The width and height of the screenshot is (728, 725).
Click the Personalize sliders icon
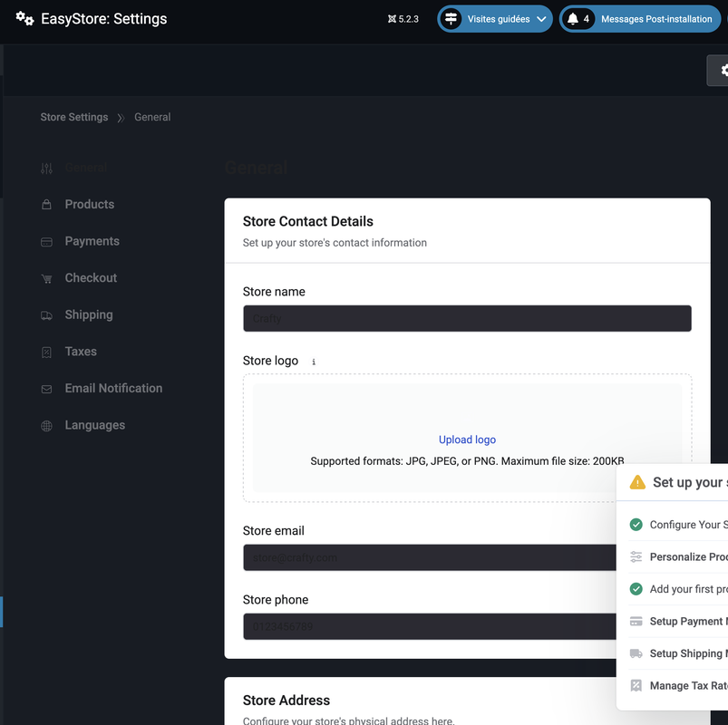(636, 557)
